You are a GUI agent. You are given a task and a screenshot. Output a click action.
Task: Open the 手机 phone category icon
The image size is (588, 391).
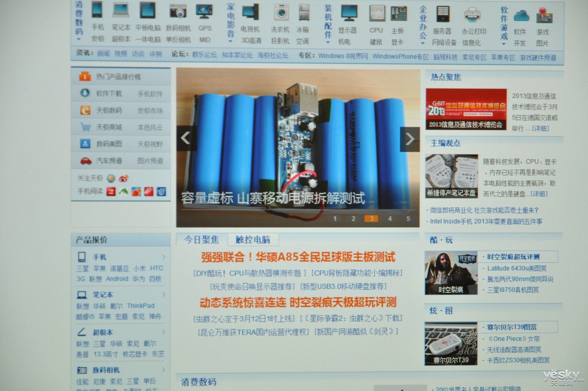pos(97,9)
